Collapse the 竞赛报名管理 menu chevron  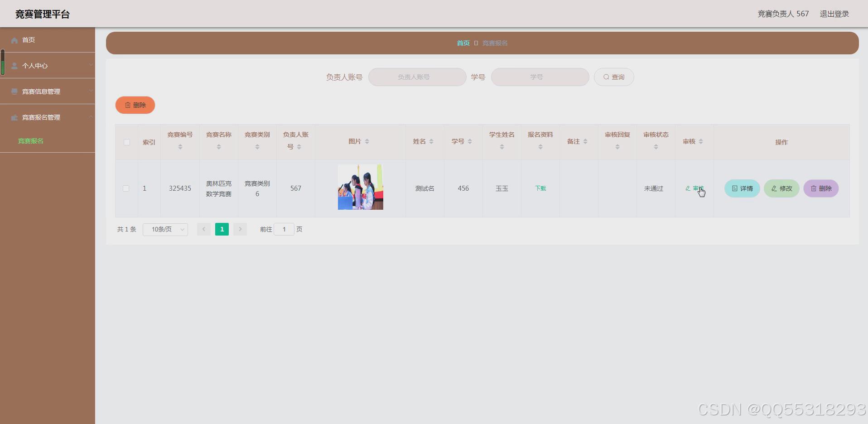[91, 117]
